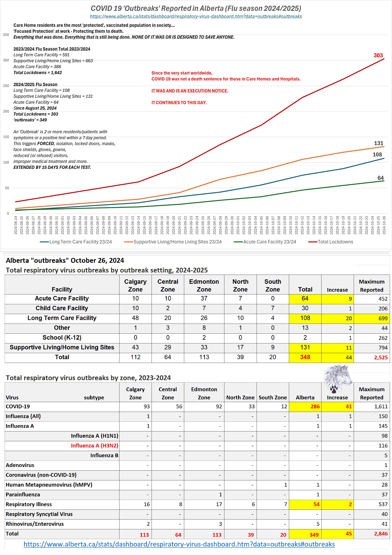
Task: Click the 'Respiratory Syncytial Virus' row label
Action: coord(39,514)
